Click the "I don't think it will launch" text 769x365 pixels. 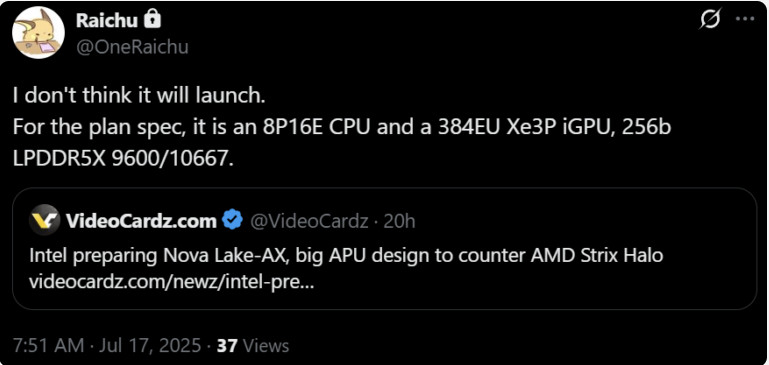(x=139, y=96)
